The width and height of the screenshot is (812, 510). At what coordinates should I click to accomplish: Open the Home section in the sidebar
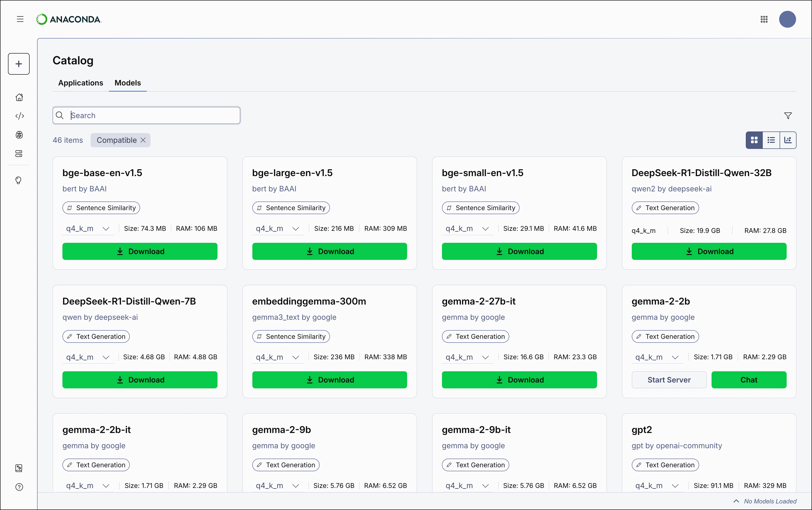19,97
